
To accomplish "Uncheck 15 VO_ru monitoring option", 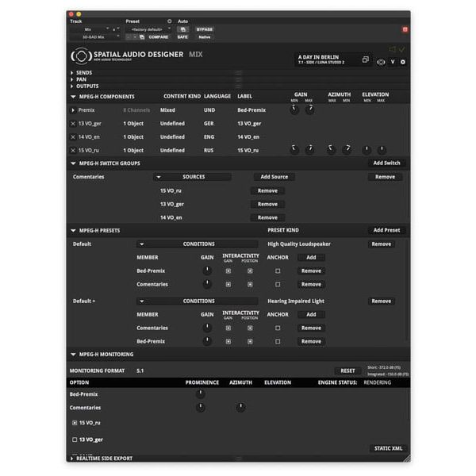I will tap(75, 423).
